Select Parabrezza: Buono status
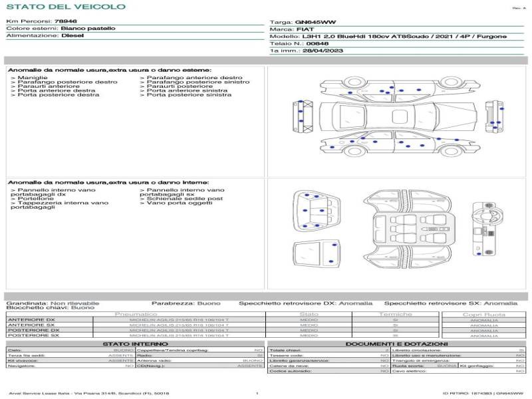This screenshot has height=399, width=532. point(186,303)
